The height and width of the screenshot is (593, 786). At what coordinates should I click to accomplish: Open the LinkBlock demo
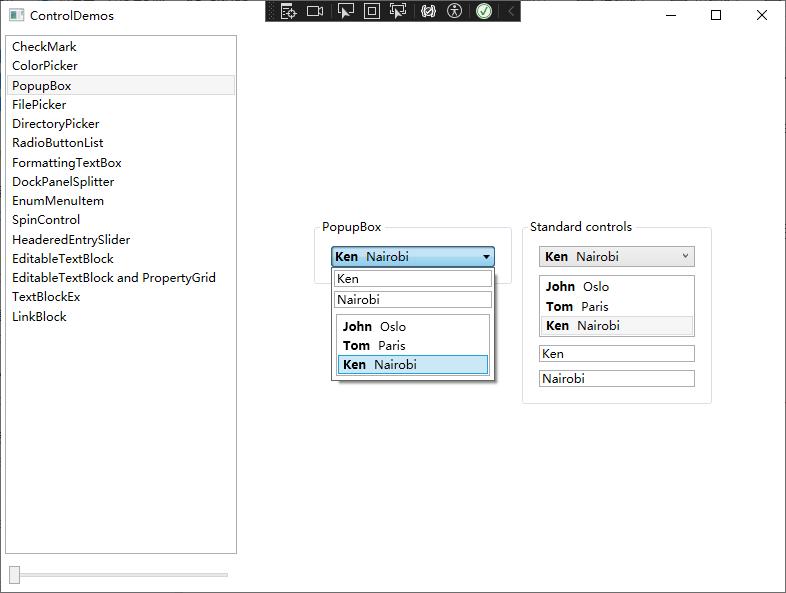coord(39,317)
